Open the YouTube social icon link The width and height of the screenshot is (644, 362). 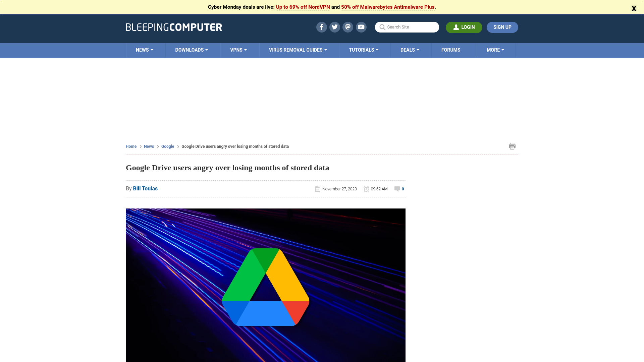(361, 27)
